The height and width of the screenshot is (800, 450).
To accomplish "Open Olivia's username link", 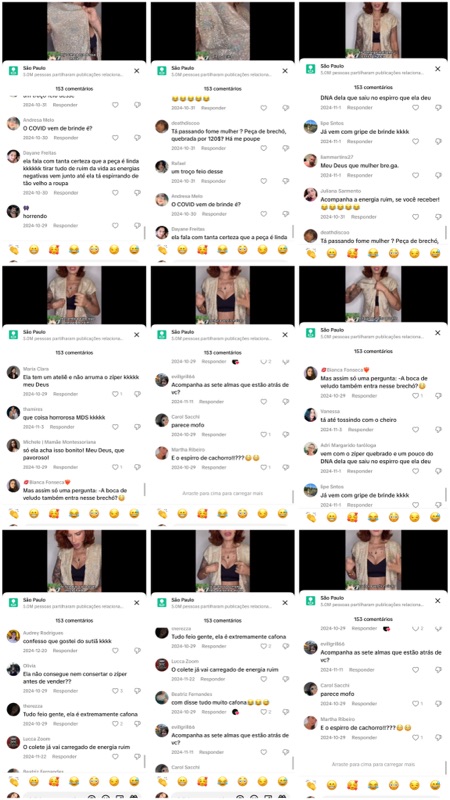I will pos(30,666).
